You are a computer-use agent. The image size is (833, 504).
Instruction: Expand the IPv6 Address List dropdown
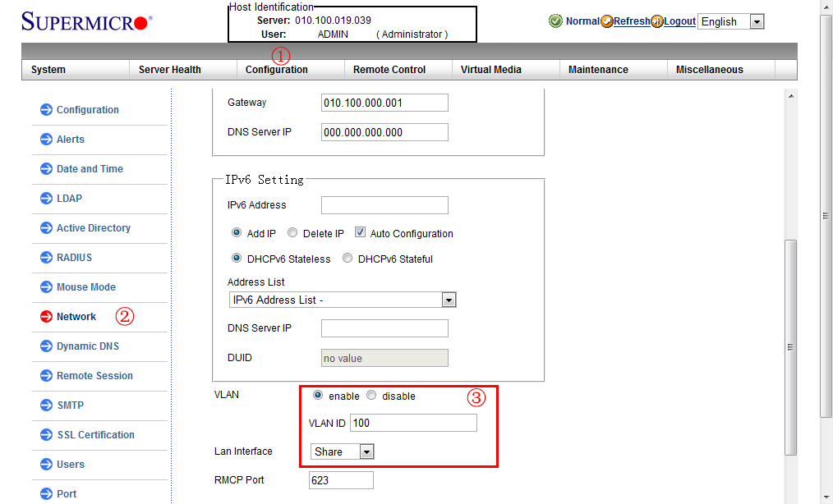tap(342, 300)
